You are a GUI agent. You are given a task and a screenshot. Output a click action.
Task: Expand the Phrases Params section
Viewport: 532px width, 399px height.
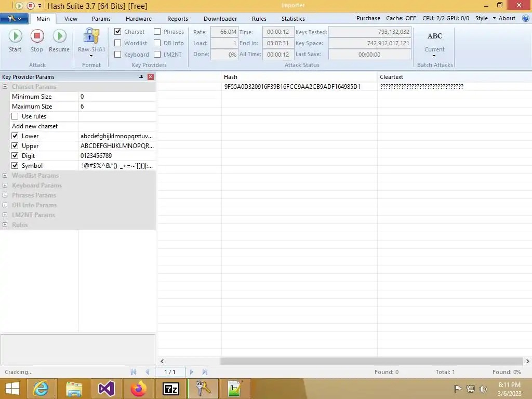(x=5, y=195)
